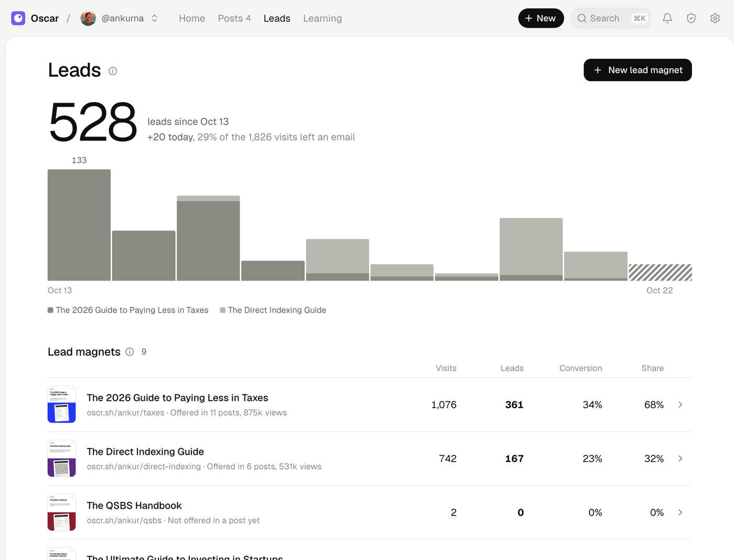Create a New lead magnet
Viewport: 734px width, 560px height.
coord(638,70)
